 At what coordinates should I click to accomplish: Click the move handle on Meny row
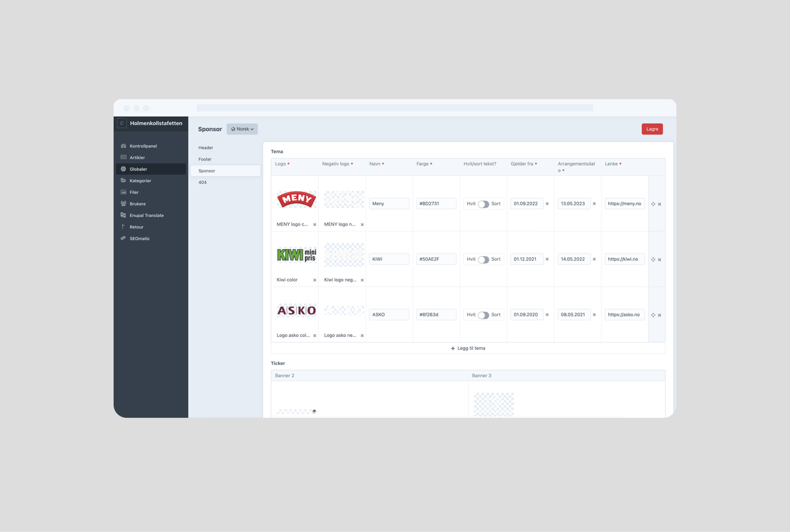[x=653, y=204]
